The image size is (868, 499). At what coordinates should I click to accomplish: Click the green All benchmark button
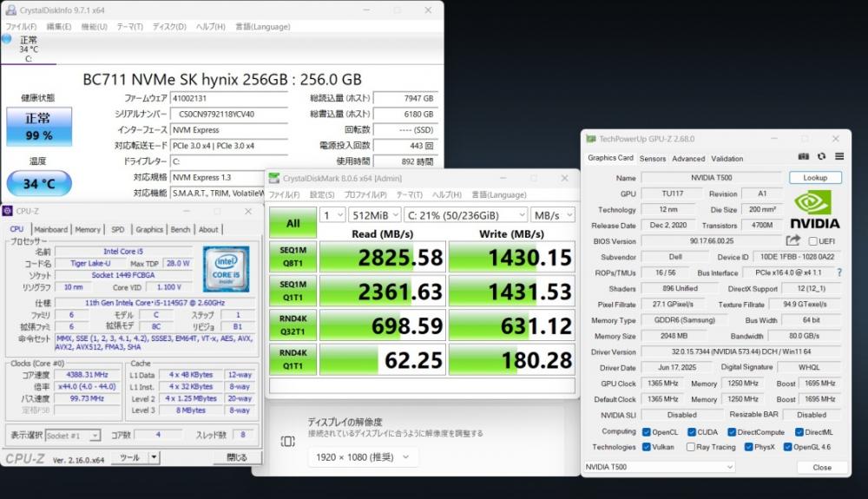pos(293,223)
